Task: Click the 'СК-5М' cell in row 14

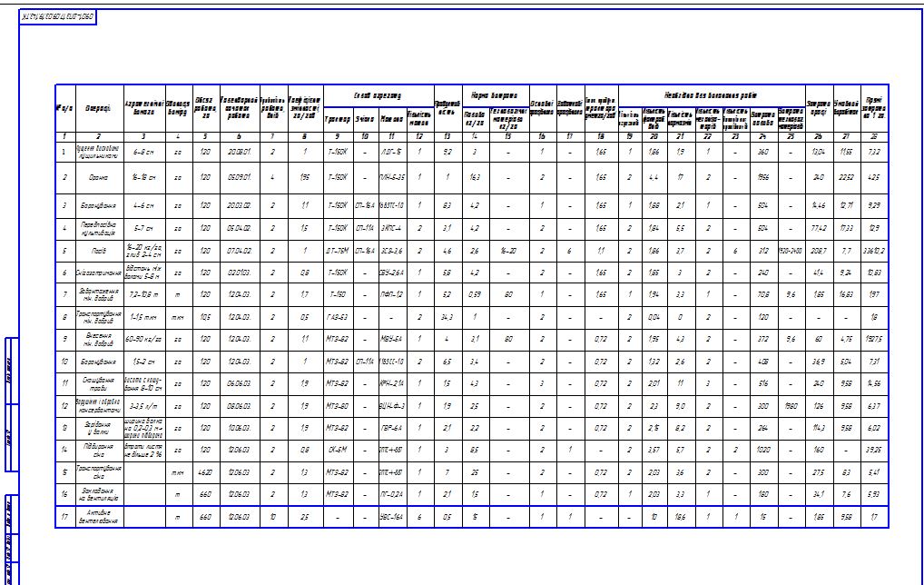Action: 338,450
